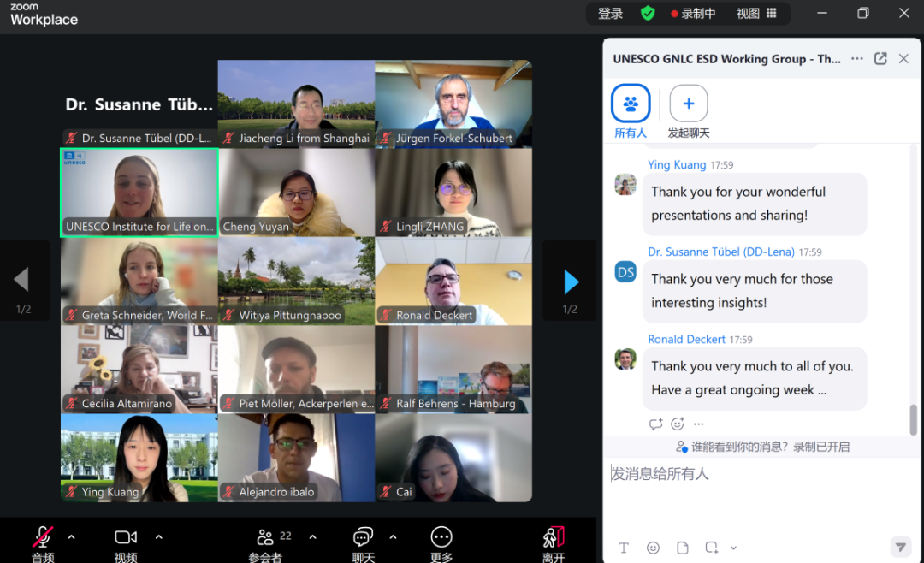This screenshot has height=563, width=924.
Task: Click the start new chat (发起聊天) button
Action: 688,104
